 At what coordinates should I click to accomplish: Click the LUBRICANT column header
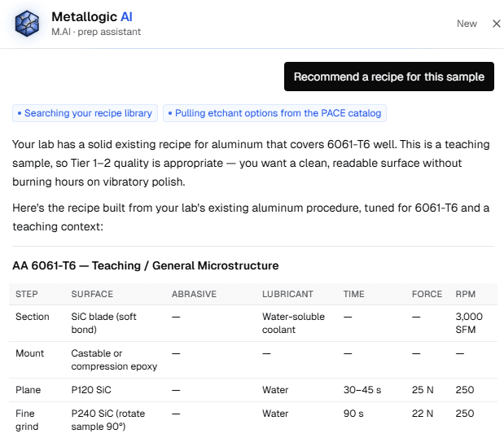pyautogui.click(x=287, y=294)
